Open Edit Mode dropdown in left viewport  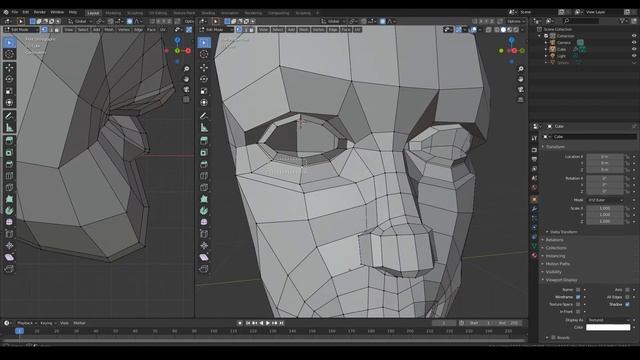[x=21, y=30]
